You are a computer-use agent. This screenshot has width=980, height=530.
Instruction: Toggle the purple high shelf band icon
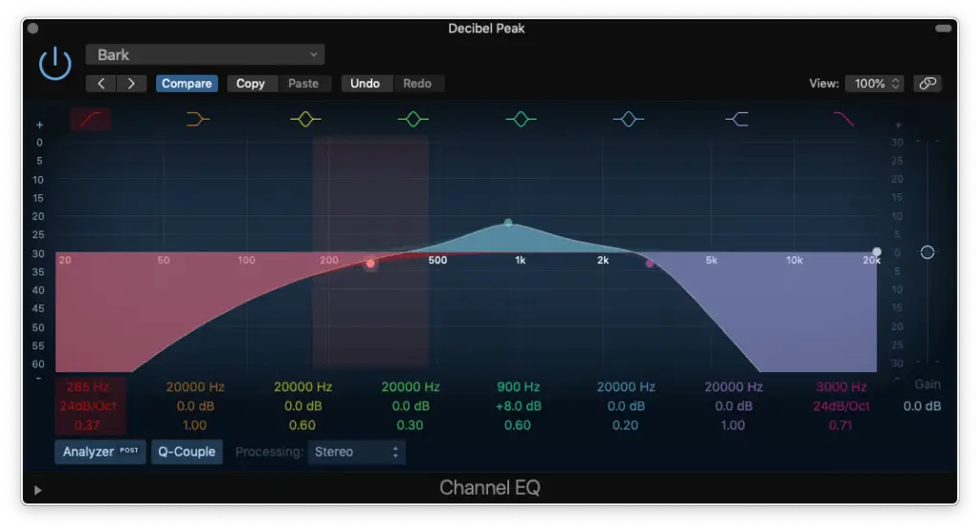tap(737, 119)
